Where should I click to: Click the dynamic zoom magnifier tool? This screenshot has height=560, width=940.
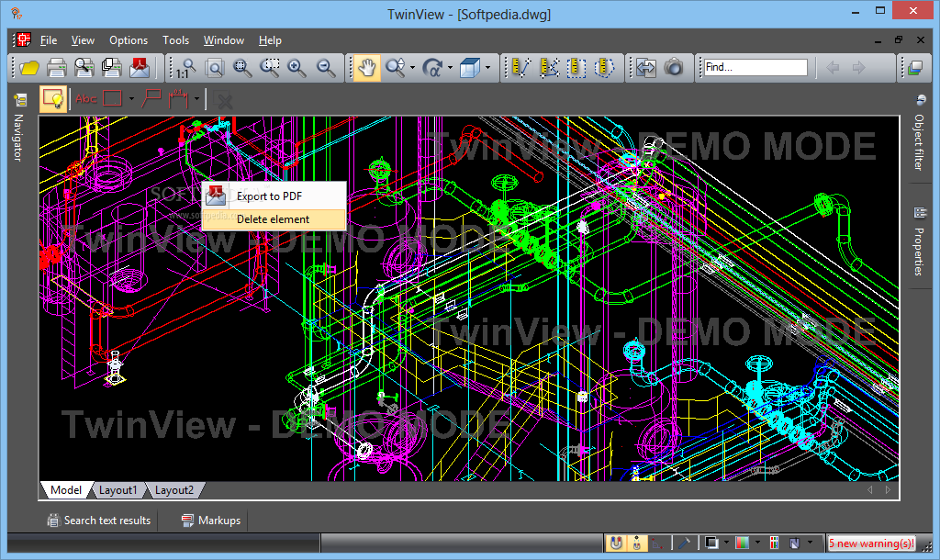[x=395, y=68]
